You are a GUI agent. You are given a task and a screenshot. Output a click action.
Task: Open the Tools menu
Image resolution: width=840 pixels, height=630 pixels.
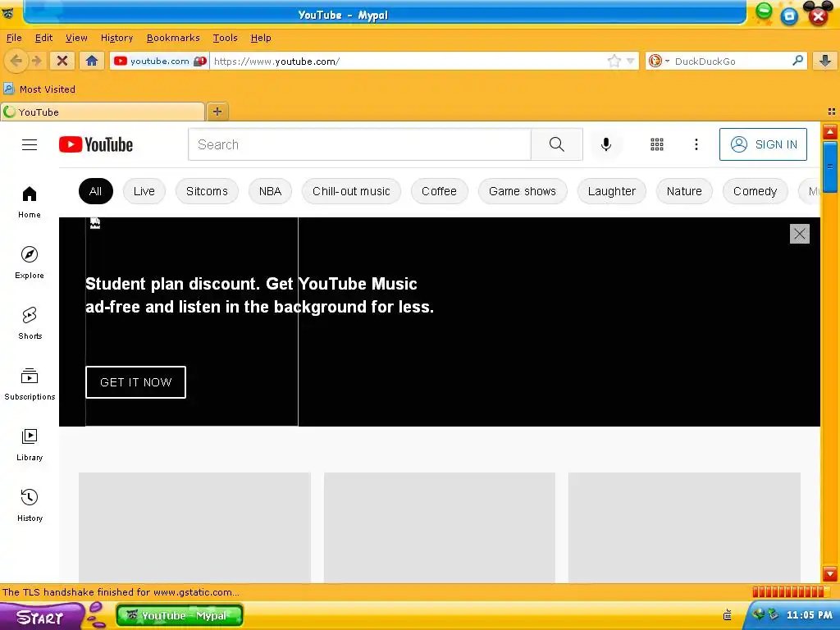(x=225, y=38)
